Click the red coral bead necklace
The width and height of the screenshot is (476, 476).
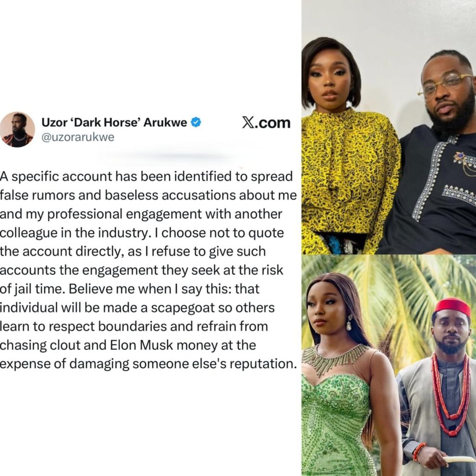449,385
